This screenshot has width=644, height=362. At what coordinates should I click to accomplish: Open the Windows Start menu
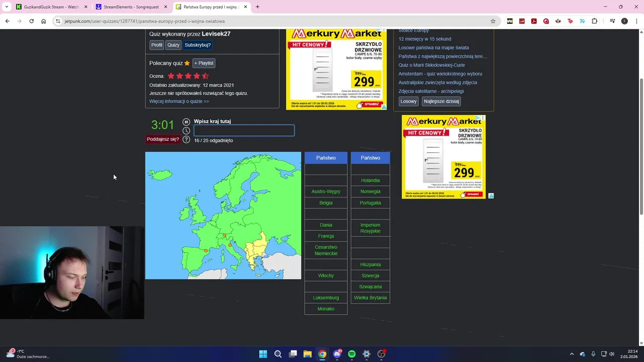click(x=263, y=354)
